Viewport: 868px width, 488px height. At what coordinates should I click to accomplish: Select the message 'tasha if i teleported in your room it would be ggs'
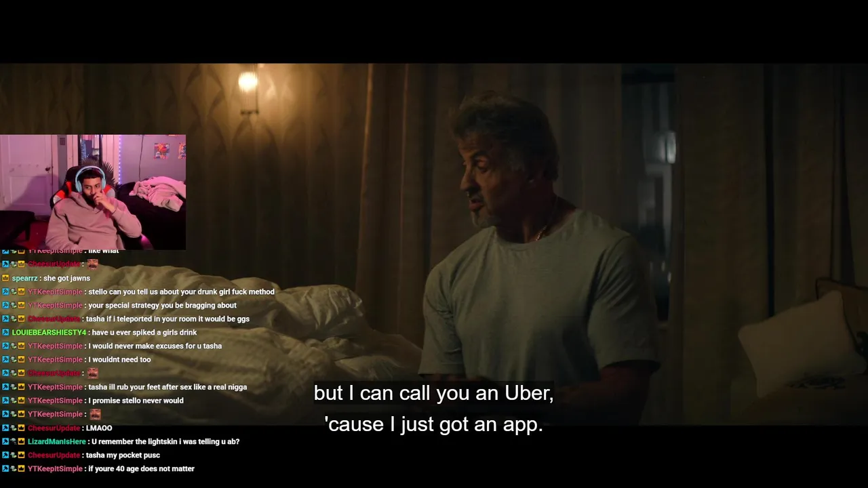167,319
